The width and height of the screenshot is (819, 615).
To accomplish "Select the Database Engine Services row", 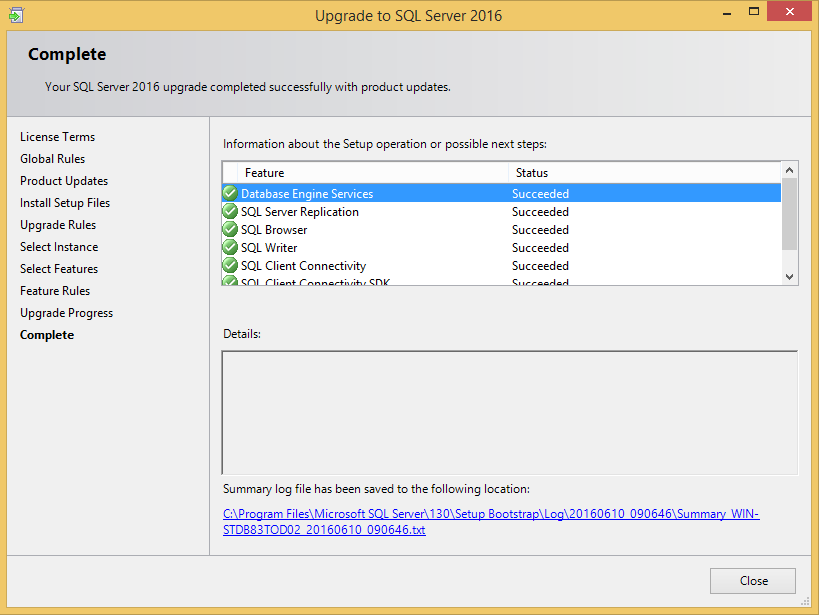I will point(501,193).
